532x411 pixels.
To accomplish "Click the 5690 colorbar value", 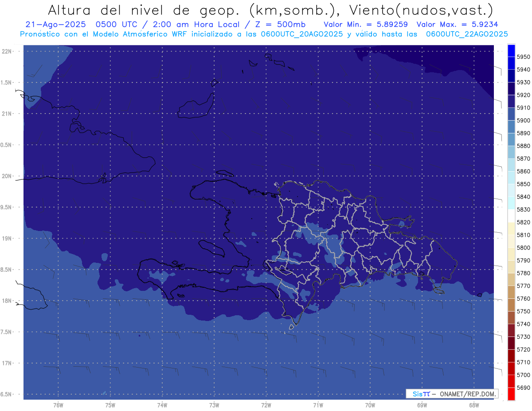I will [524, 388].
